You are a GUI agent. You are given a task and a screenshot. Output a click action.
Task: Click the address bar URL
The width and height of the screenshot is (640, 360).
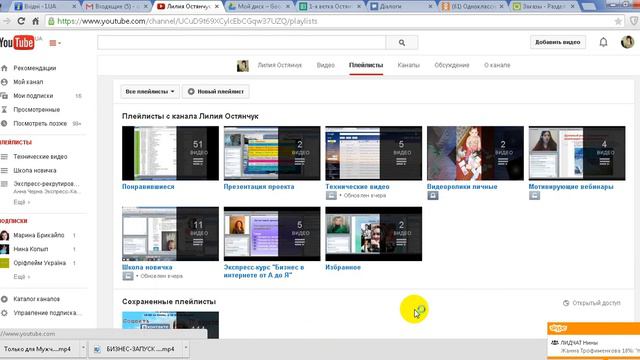pos(188,21)
